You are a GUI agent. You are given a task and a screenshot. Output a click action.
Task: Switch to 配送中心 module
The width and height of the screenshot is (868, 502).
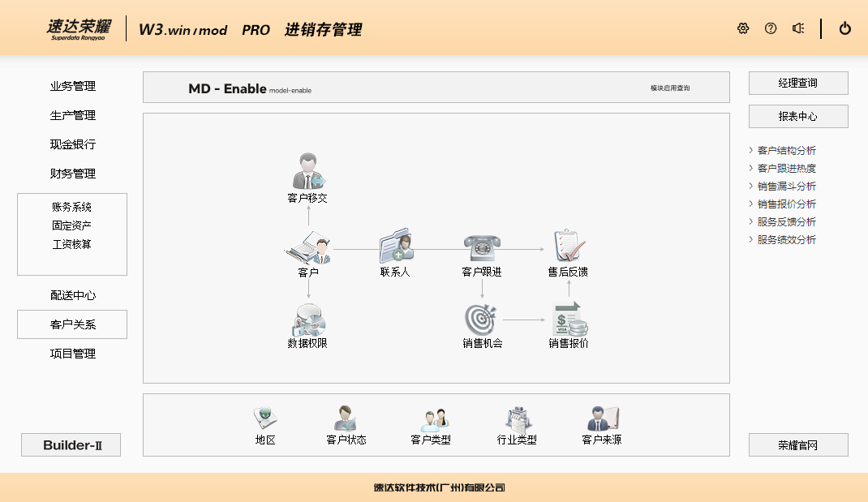click(x=73, y=296)
